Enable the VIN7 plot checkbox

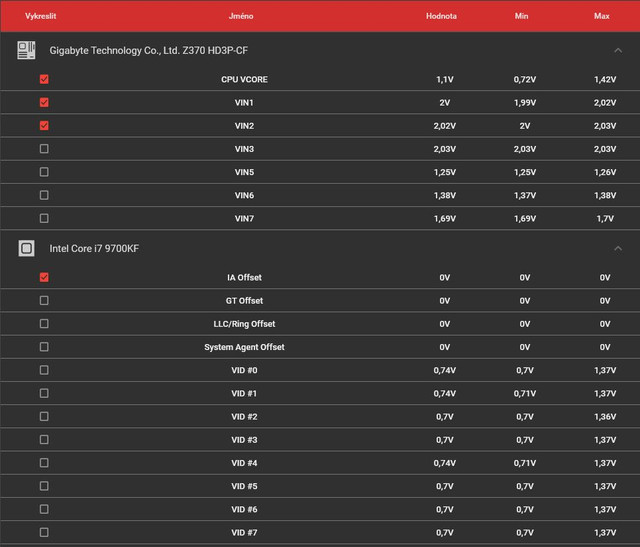click(44, 218)
